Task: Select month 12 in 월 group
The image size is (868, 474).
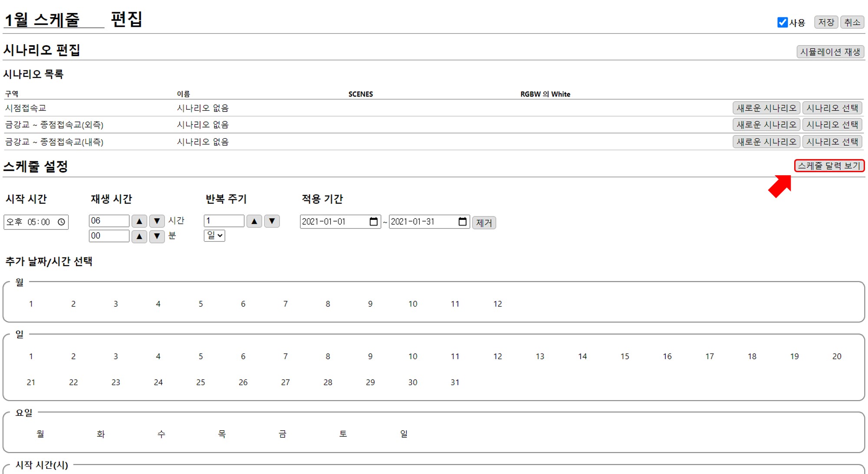Action: click(x=497, y=304)
